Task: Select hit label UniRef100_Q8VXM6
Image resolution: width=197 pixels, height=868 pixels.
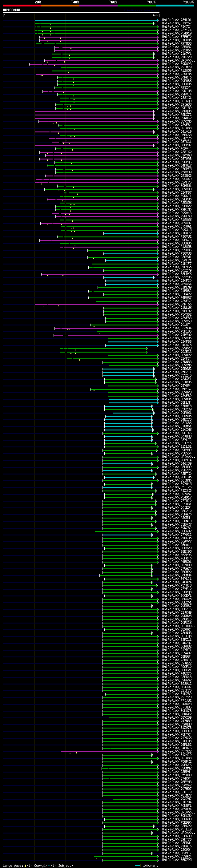Action: point(176,121)
